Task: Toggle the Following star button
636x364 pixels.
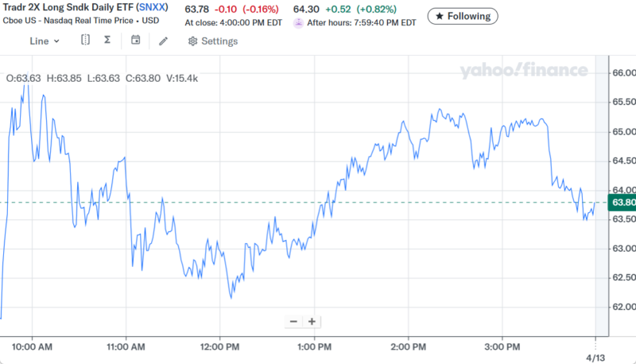Action: point(463,16)
